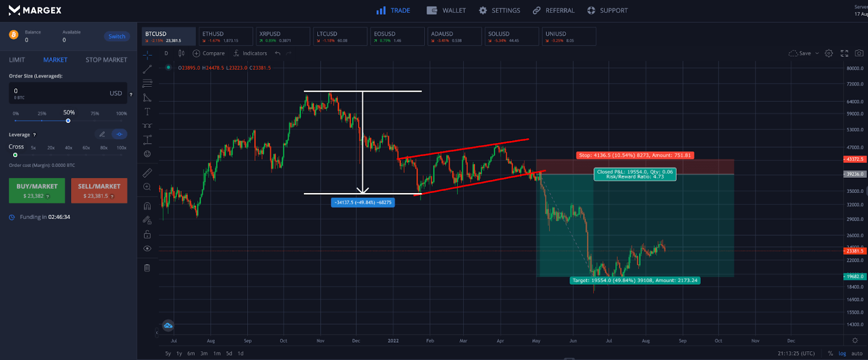The image size is (868, 360).
Task: Open chart settings gear icon
Action: (829, 53)
